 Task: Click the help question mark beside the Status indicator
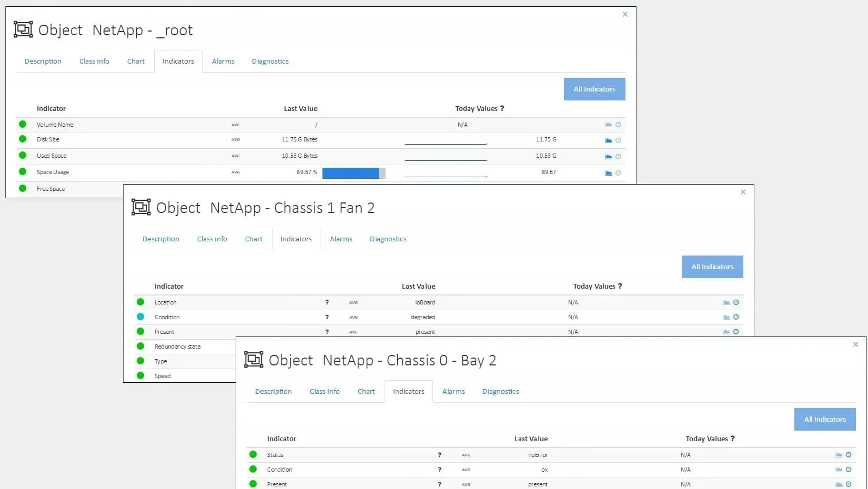[439, 455]
